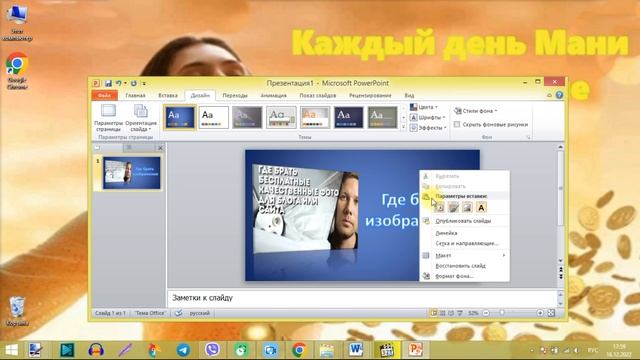Apply the selected dark blue theme
Image resolution: width=640 pixels, height=360 pixels.
180,117
